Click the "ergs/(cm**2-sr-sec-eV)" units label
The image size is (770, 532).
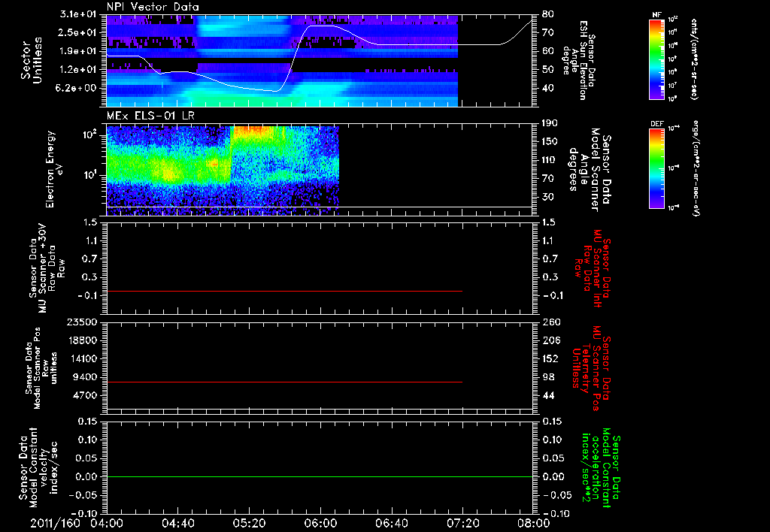[x=695, y=168]
